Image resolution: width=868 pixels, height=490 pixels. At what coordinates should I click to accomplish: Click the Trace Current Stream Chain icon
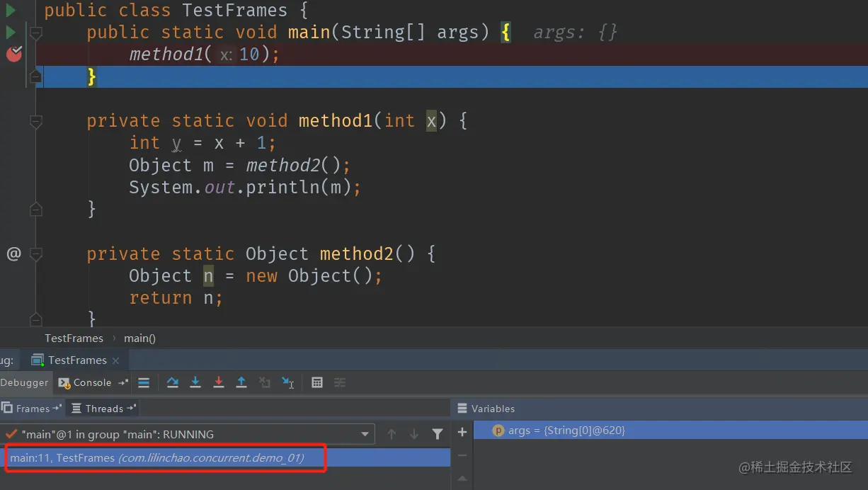[340, 382]
